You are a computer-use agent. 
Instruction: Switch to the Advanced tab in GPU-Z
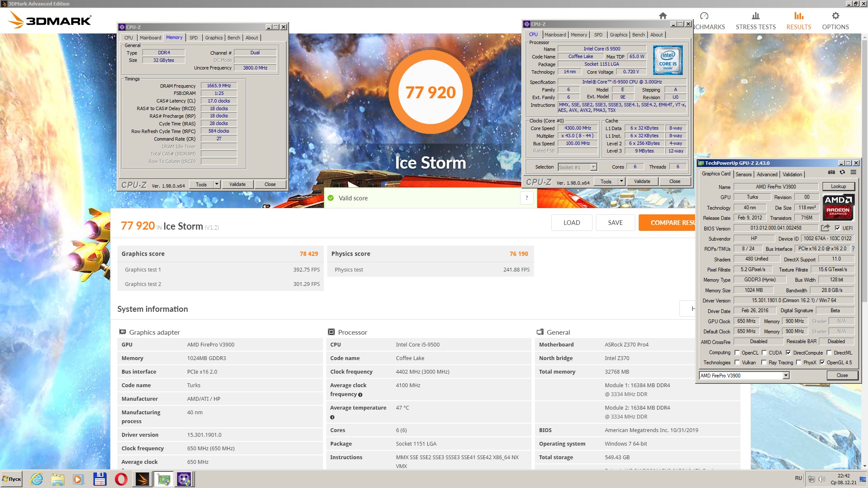pyautogui.click(x=767, y=174)
